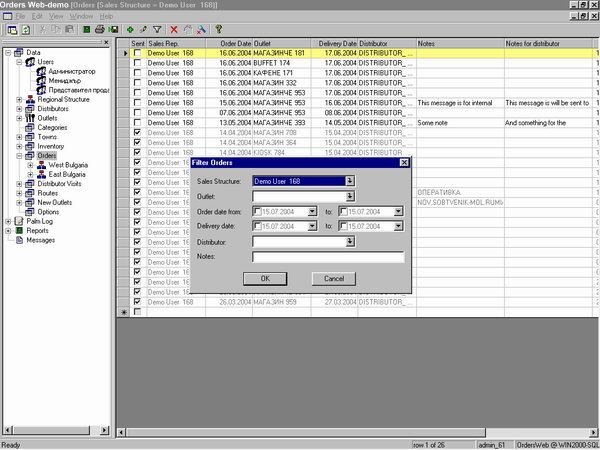
Task: Click the filter funnel toolbar icon
Action: [x=157, y=31]
